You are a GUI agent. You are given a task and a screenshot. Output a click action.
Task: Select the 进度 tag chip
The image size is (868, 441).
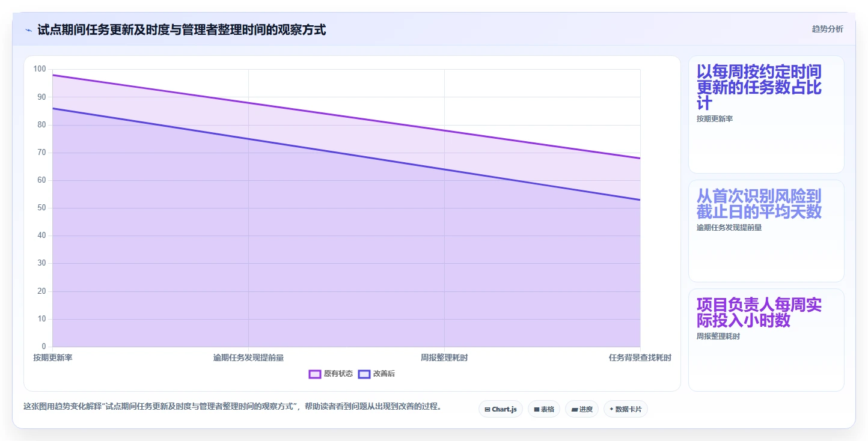pyautogui.click(x=581, y=409)
